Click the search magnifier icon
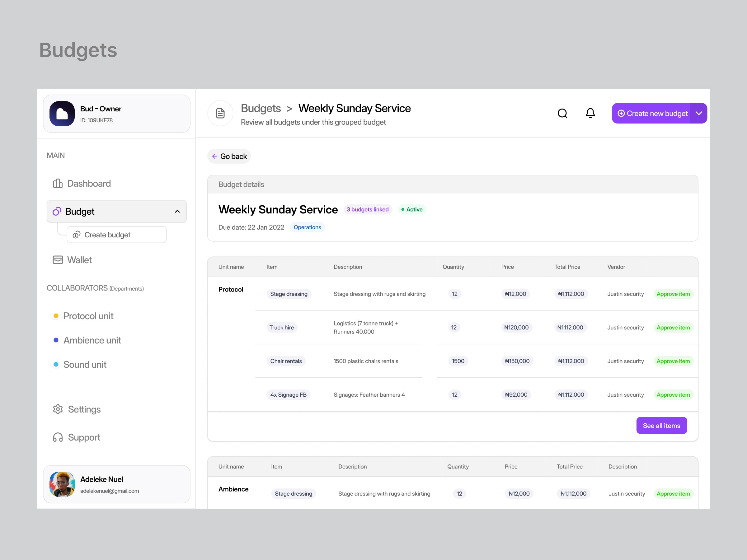 [562, 114]
